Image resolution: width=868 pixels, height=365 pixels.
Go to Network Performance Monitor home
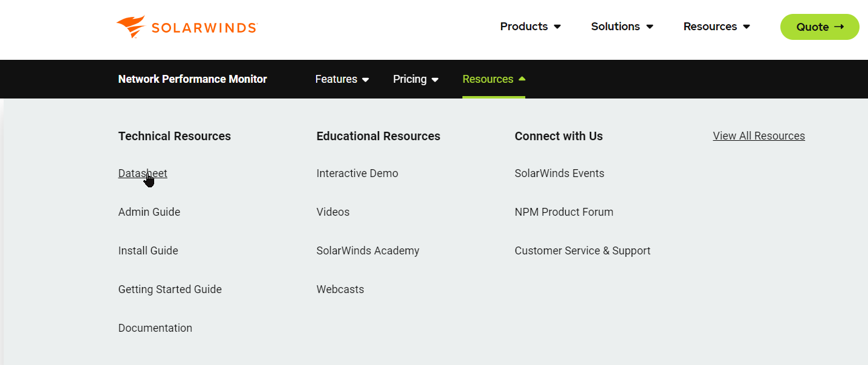coord(192,79)
